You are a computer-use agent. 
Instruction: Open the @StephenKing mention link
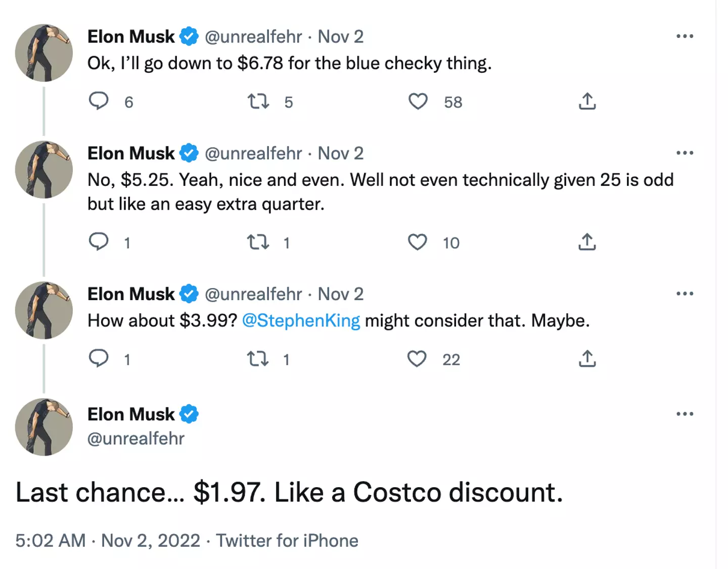coord(301,320)
